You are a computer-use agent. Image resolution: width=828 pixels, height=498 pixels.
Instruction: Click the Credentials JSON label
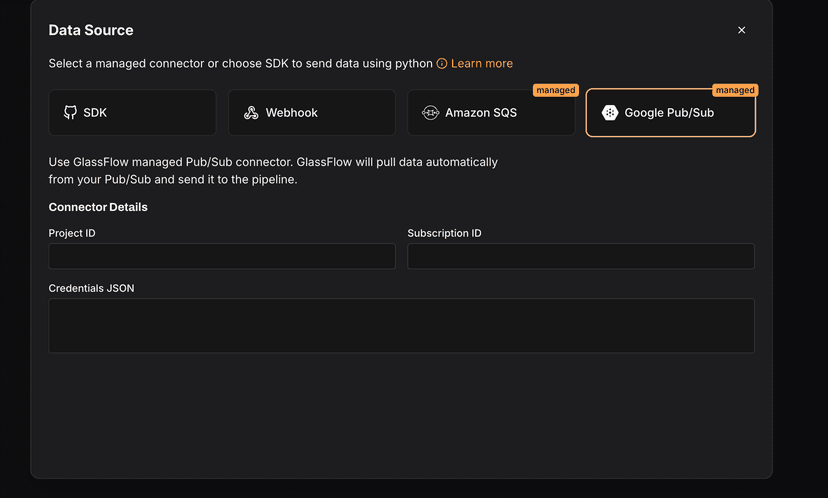[91, 288]
